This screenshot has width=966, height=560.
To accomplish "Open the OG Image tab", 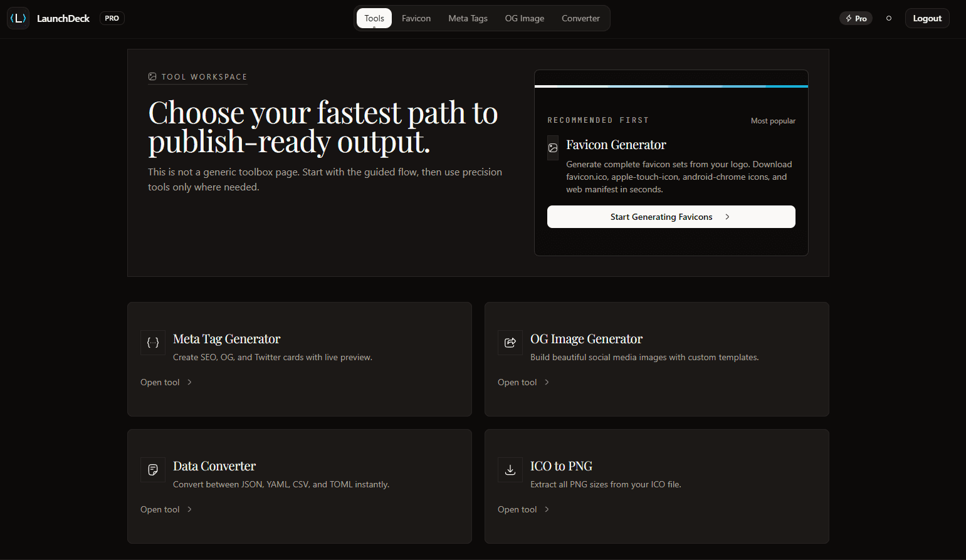I will (x=525, y=18).
